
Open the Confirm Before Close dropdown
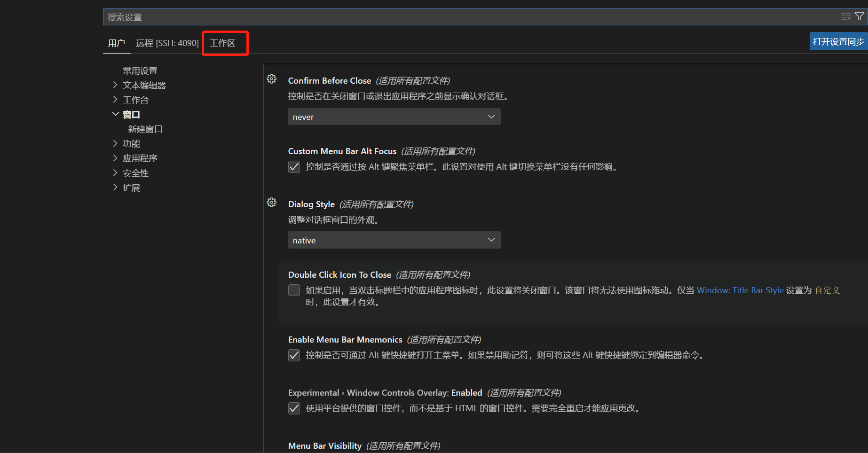[x=394, y=117]
